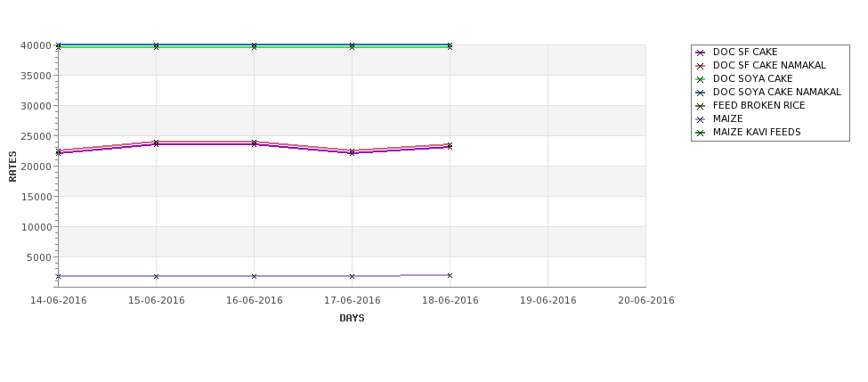Click the DOC SF CAKE NAMAKAL legend label
Image resolution: width=868 pixels, height=382 pixels.
coord(769,65)
